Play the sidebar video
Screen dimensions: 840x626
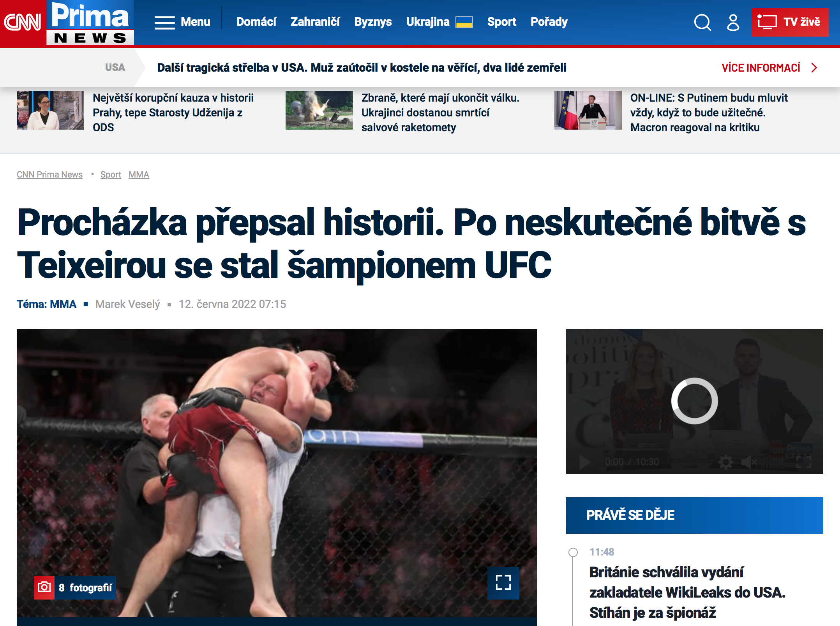[x=584, y=462]
